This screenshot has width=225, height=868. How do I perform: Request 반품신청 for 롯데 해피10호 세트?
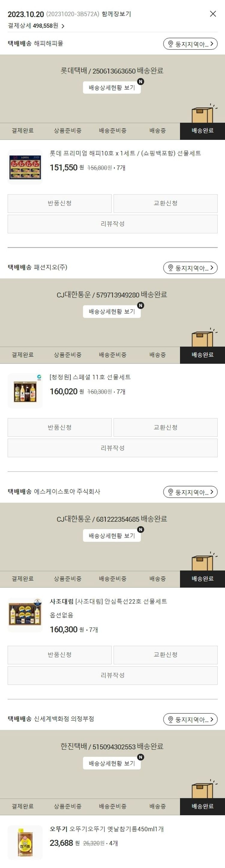click(x=60, y=203)
